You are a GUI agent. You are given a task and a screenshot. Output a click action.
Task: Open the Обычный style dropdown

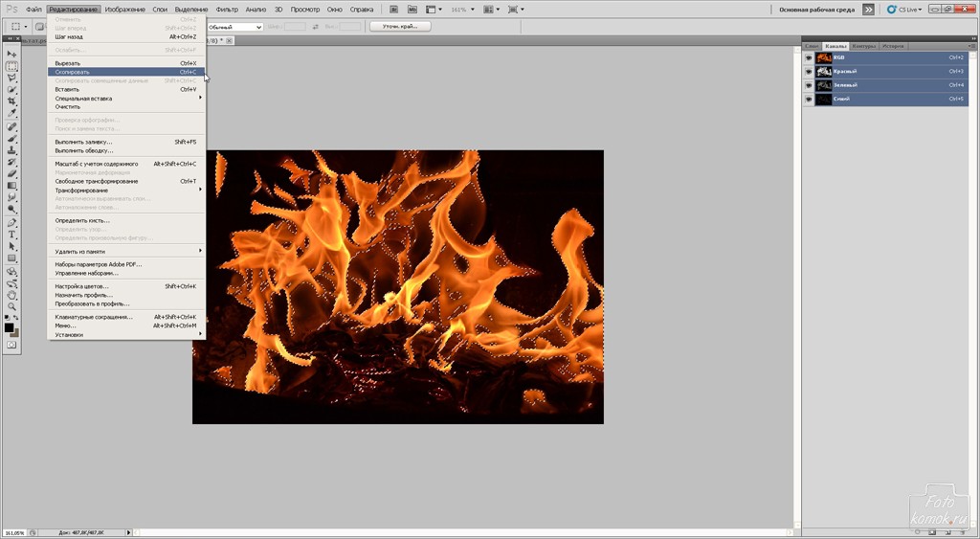(x=234, y=27)
